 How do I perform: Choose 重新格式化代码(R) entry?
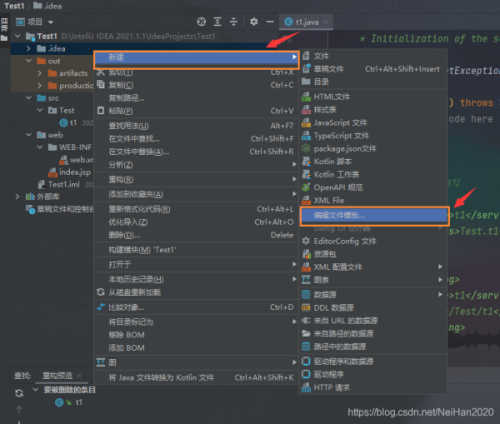click(x=196, y=209)
